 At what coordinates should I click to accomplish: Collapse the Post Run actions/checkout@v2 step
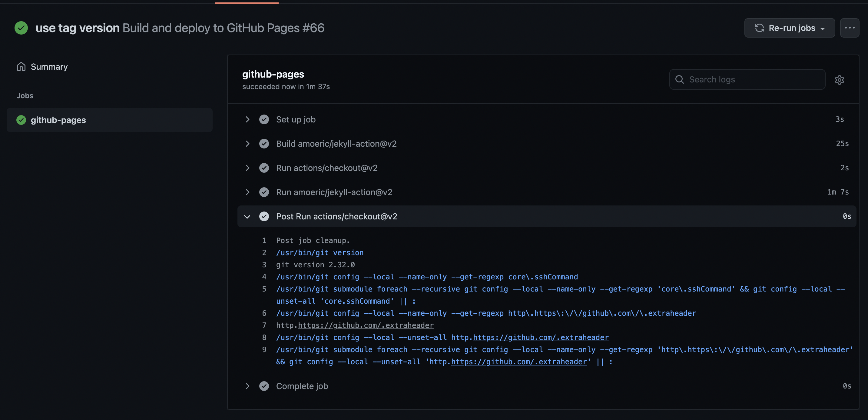[247, 216]
